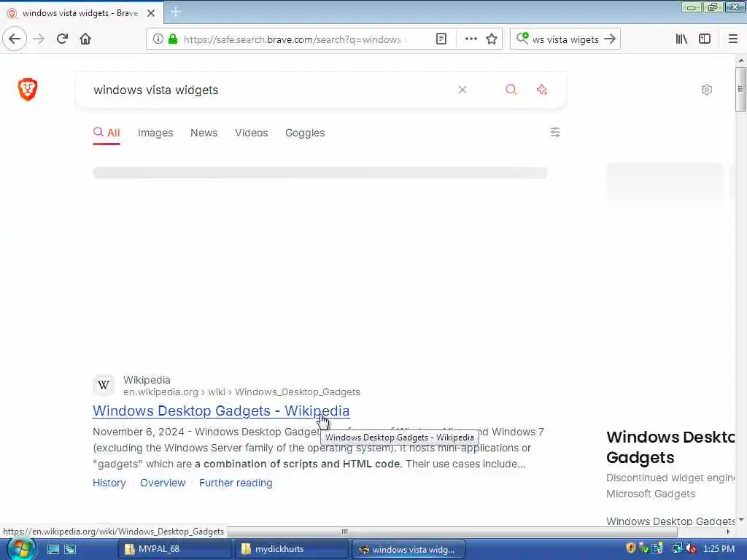Click the vertical scrollbar up arrow
Image resolution: width=747 pixels, height=560 pixels.
click(x=740, y=61)
